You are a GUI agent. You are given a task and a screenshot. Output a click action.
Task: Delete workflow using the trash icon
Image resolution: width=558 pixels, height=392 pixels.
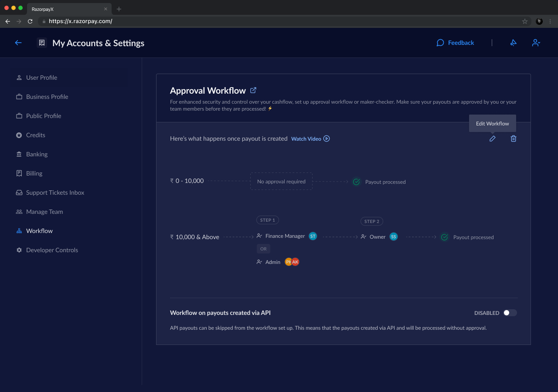tap(514, 139)
